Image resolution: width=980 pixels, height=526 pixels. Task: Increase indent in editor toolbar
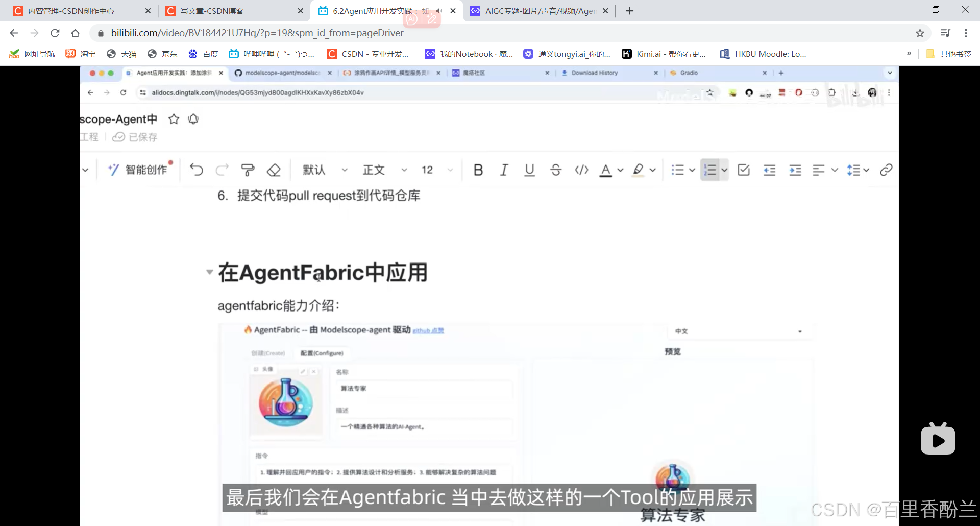(795, 170)
